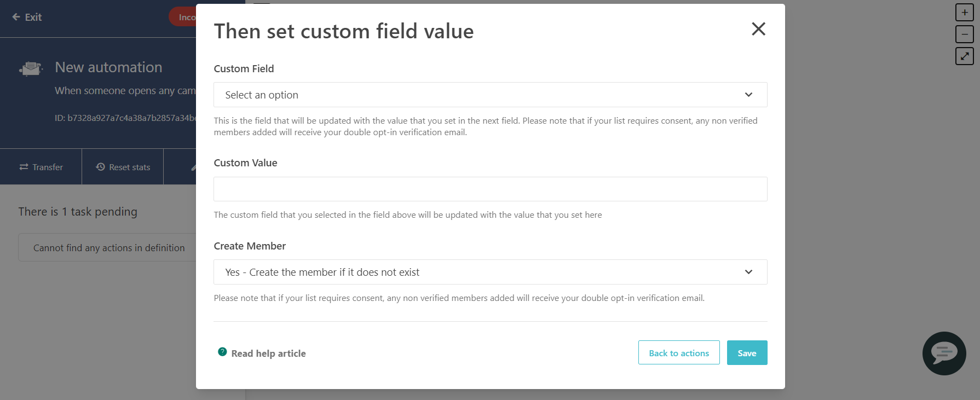Close the custom field value dialog
The height and width of the screenshot is (400, 980).
758,29
